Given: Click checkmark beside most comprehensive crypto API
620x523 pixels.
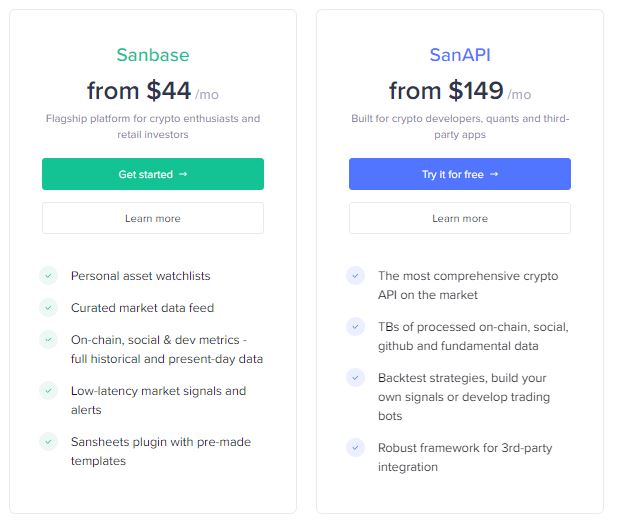Looking at the screenshot, I should 355,276.
